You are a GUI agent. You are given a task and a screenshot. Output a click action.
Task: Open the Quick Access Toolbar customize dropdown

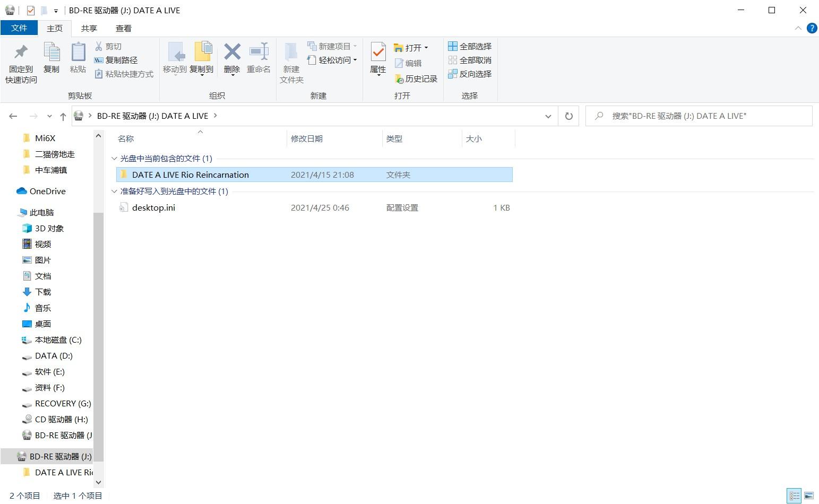tap(56, 11)
